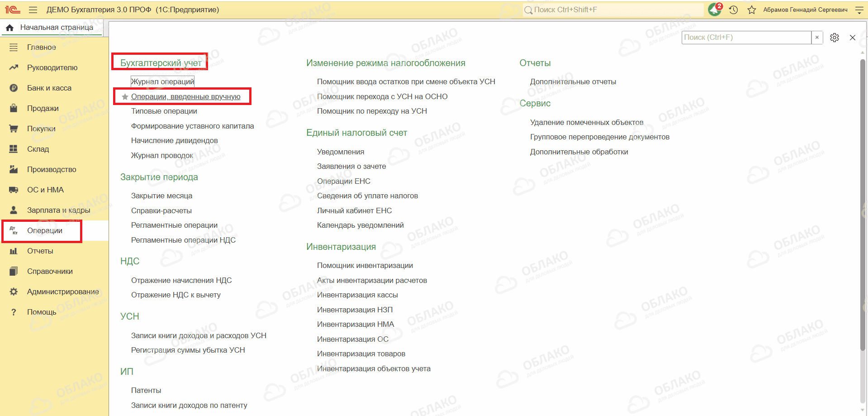Open Регистрация суммы убытка УСН
Image resolution: width=868 pixels, height=416 pixels.
188,350
